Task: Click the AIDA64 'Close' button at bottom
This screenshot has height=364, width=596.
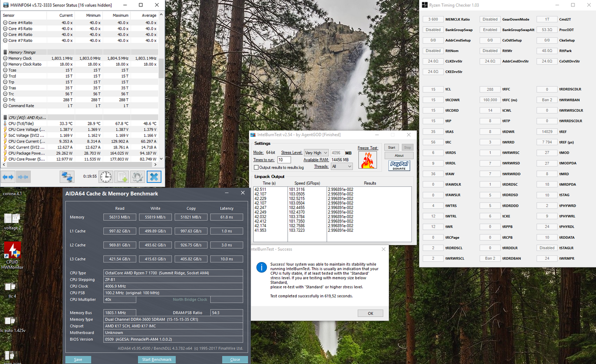Action: point(235,359)
